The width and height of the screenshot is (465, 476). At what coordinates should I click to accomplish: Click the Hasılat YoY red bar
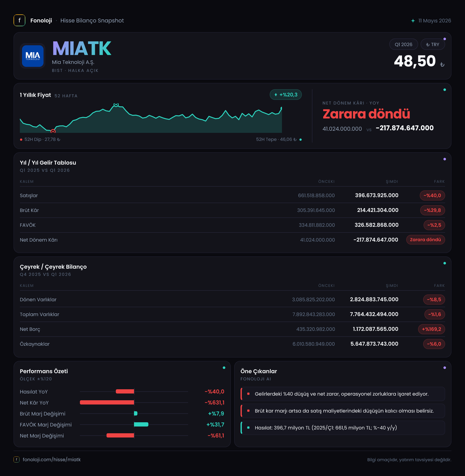click(x=125, y=391)
